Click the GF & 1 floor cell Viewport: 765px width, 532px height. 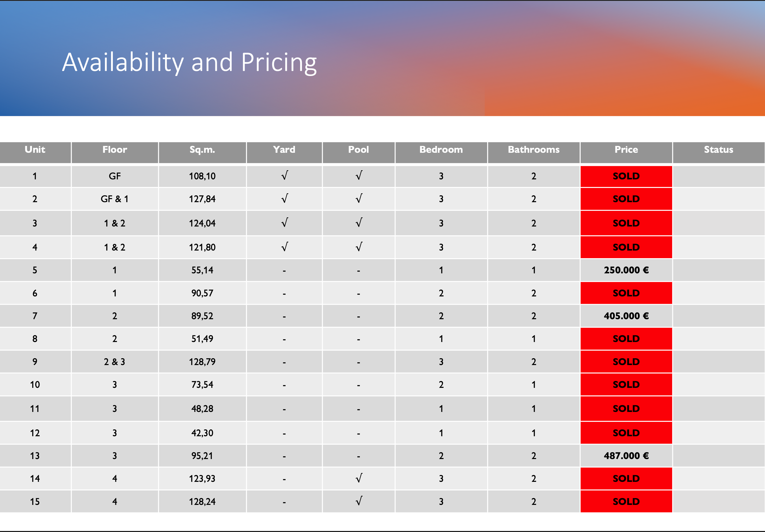pyautogui.click(x=115, y=199)
